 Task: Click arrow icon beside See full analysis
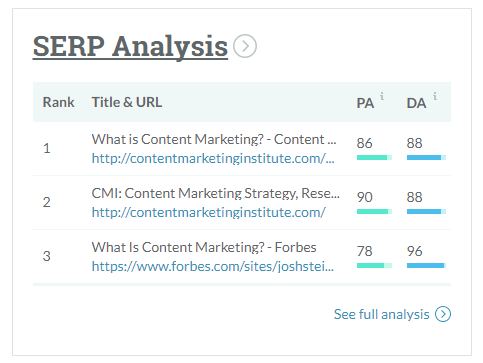pyautogui.click(x=443, y=314)
